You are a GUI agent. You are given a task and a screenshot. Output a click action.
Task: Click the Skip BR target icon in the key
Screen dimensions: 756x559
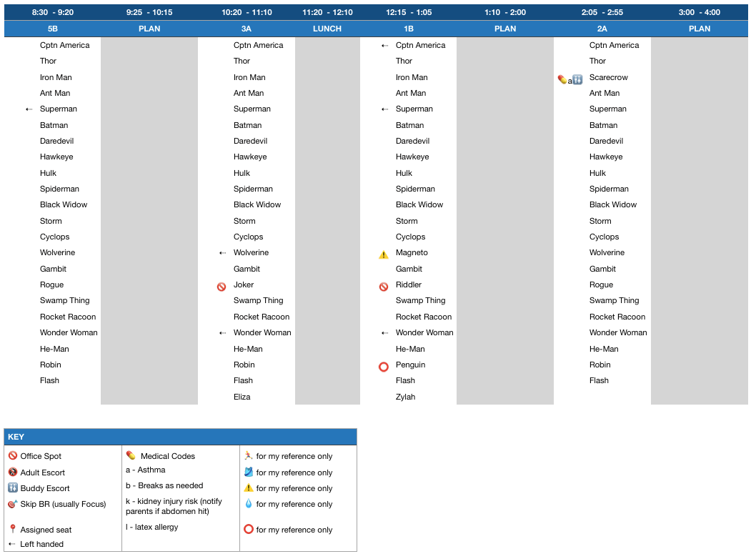tap(13, 503)
